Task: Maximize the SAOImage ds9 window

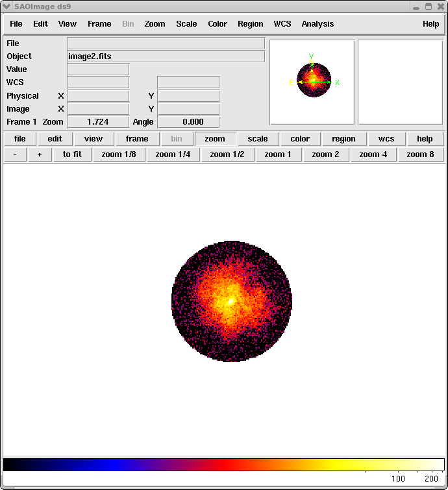Action: tap(429, 6)
